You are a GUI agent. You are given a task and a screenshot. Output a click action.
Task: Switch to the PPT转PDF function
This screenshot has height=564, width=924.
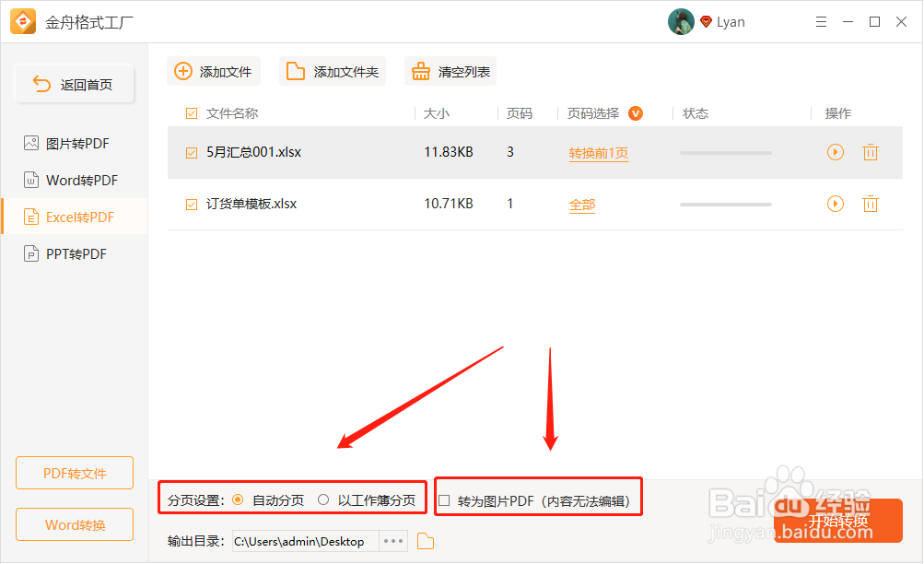click(74, 253)
